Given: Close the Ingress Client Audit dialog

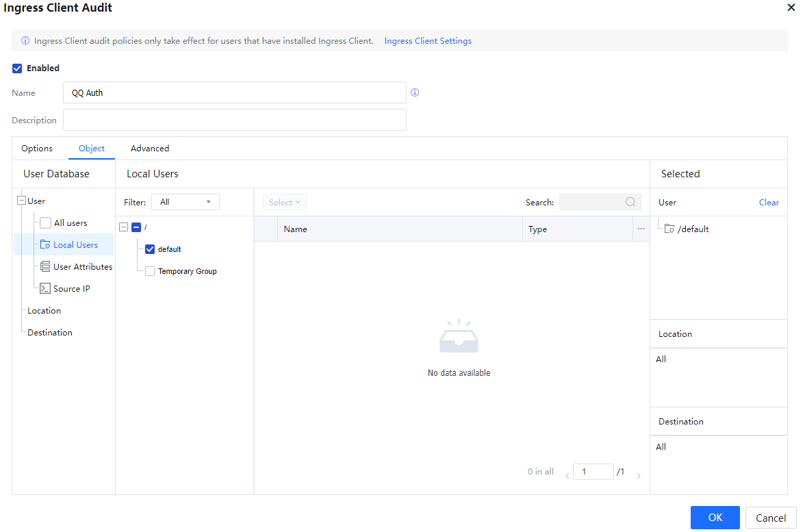Looking at the screenshot, I should click(x=791, y=8).
